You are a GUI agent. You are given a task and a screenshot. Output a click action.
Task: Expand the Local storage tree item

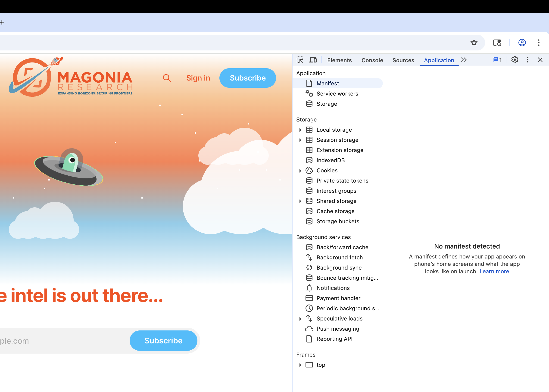pyautogui.click(x=300, y=130)
